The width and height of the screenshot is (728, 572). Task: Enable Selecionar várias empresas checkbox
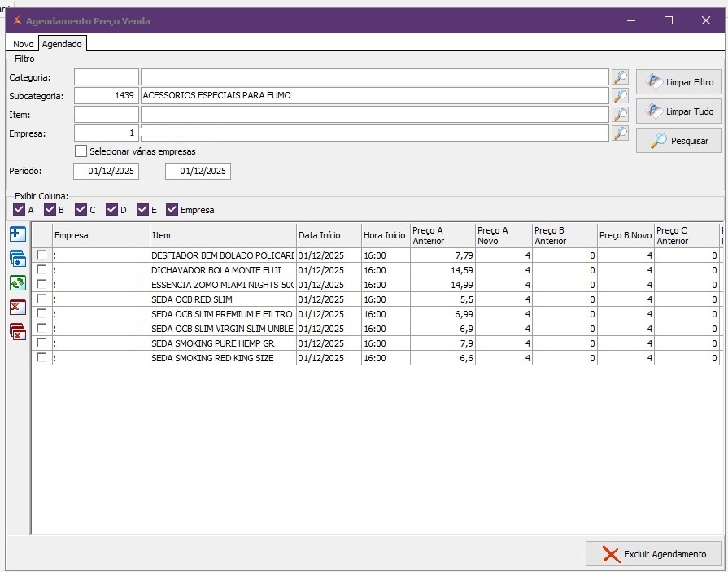click(81, 151)
